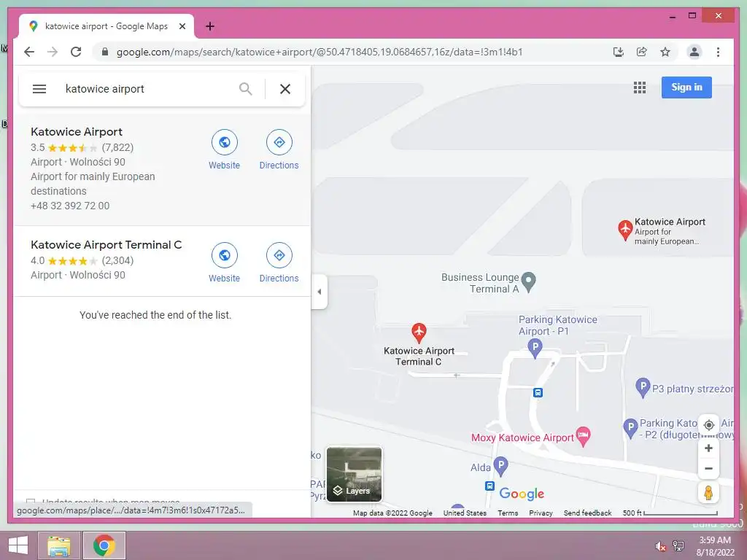Open the Google Maps hamburger menu
This screenshot has width=747, height=560.
click(39, 89)
